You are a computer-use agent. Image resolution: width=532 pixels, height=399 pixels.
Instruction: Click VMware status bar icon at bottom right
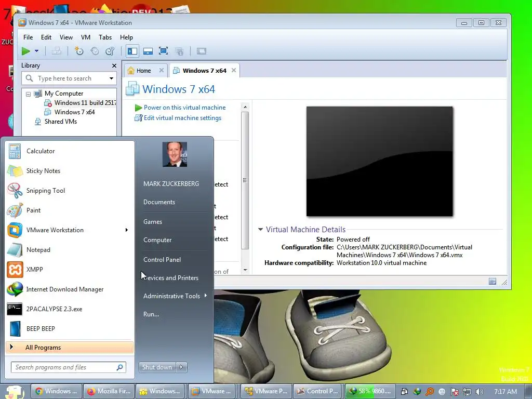(493, 281)
